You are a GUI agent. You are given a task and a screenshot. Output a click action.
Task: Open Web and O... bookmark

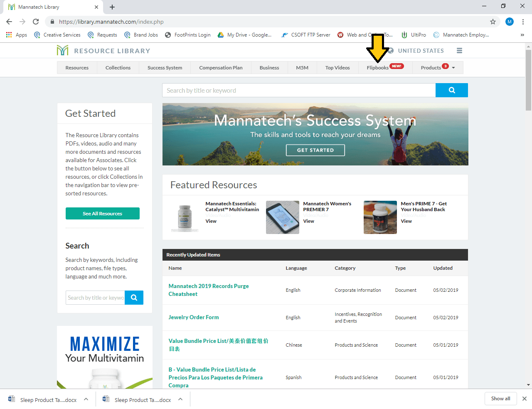[x=365, y=35]
